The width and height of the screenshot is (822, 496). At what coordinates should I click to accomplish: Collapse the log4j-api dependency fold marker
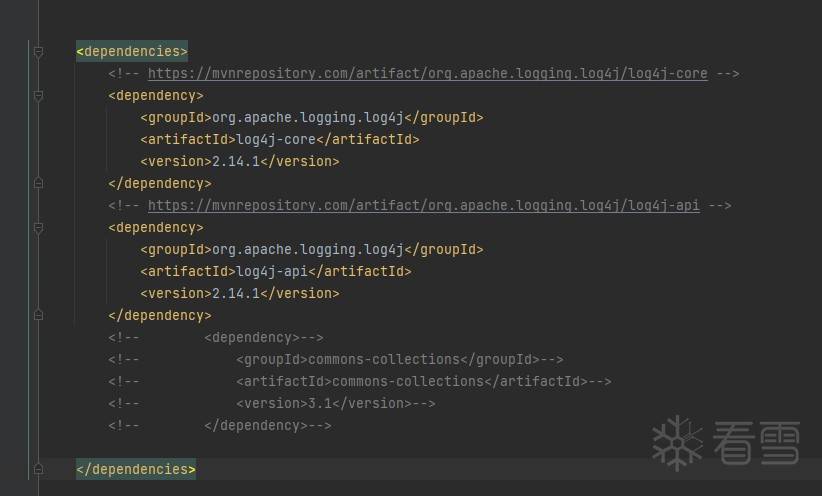click(x=38, y=228)
